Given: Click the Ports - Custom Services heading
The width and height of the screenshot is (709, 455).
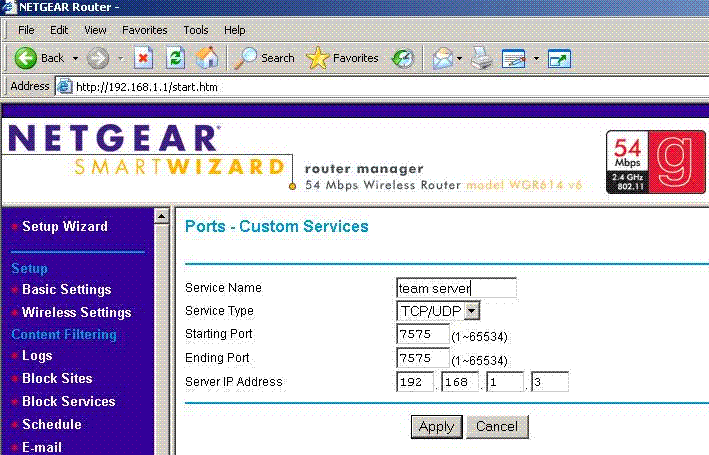Looking at the screenshot, I should coord(277,226).
